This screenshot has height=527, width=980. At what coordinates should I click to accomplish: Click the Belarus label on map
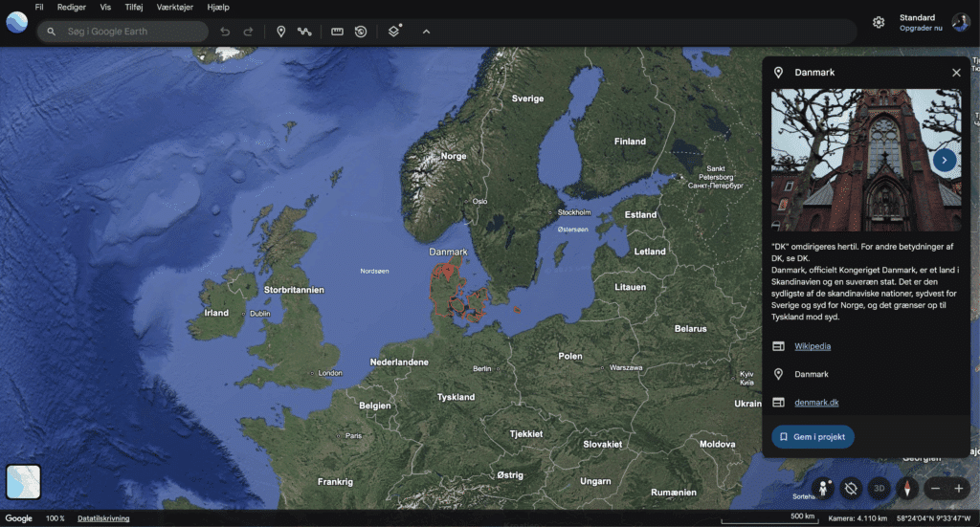[691, 328]
